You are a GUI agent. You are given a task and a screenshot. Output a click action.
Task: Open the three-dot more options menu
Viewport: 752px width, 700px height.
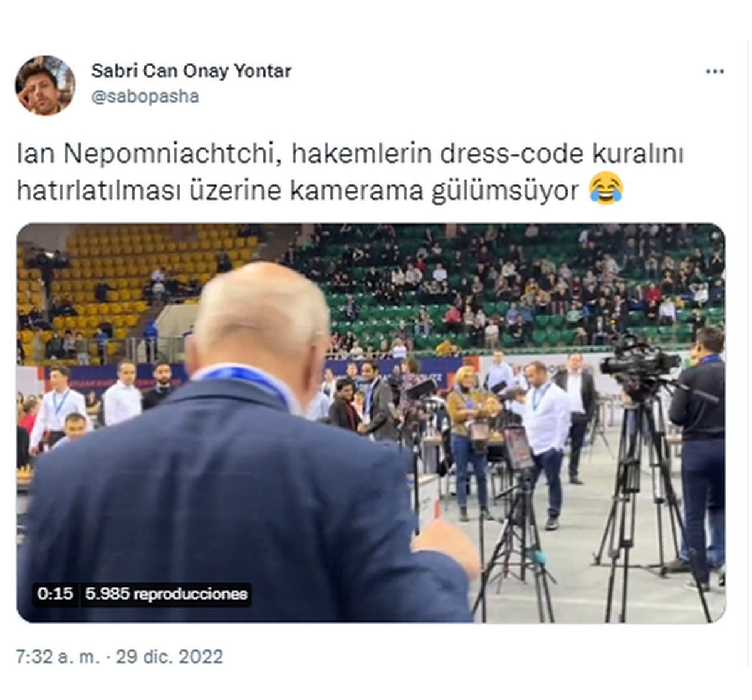click(x=714, y=71)
